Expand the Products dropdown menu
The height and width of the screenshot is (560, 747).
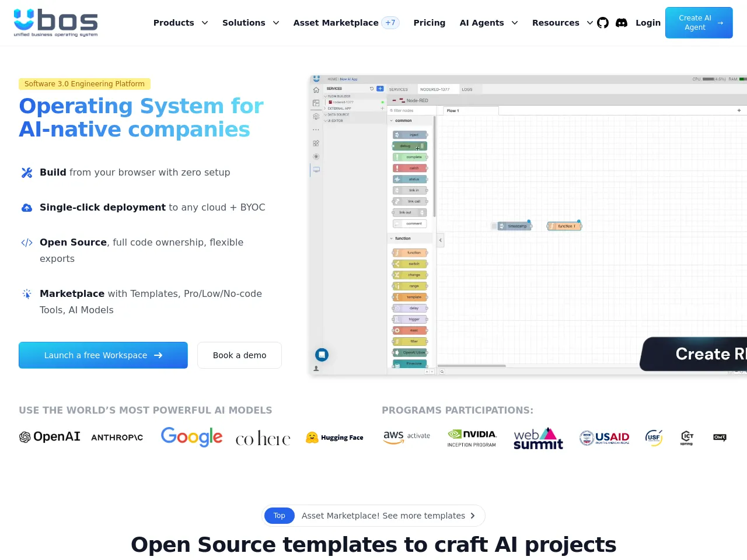click(x=180, y=23)
